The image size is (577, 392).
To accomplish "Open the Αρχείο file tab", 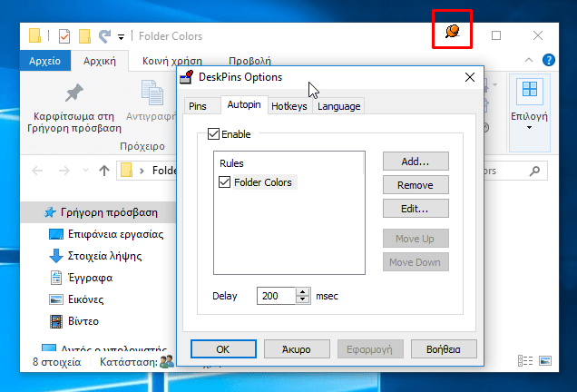I will (44, 61).
